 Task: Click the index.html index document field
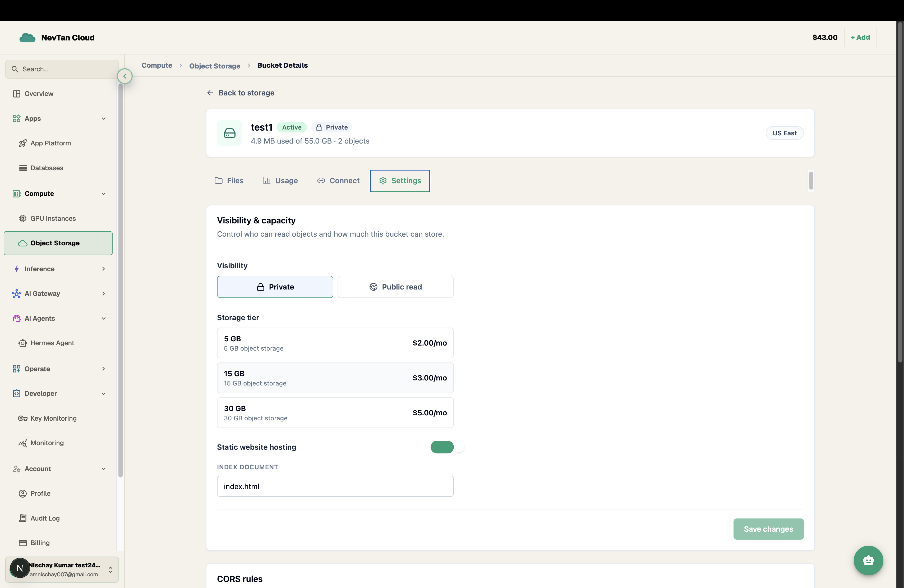(x=335, y=486)
